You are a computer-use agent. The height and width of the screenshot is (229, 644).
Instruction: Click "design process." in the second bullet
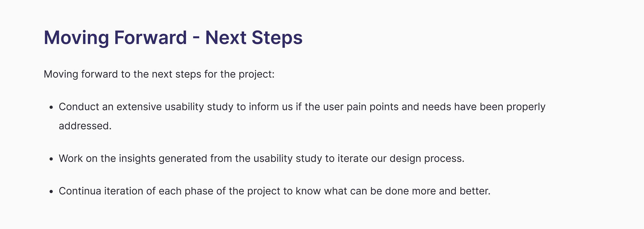click(x=427, y=158)
